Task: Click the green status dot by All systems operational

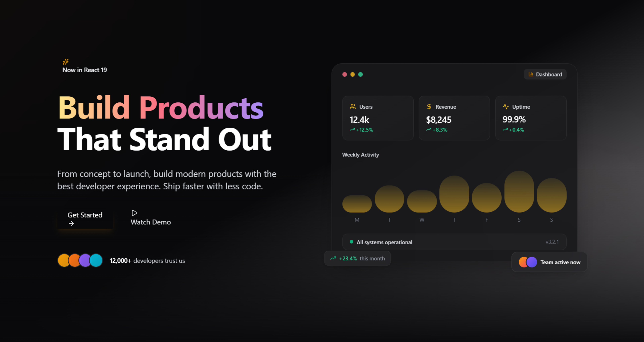Action: click(352, 242)
